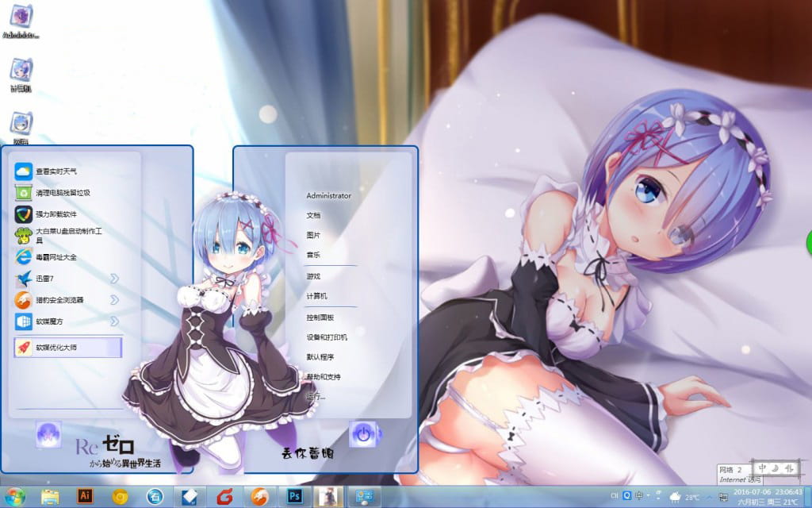The height and width of the screenshot is (508, 812).
Task: Click the network icon in system tray
Action: 723,497
